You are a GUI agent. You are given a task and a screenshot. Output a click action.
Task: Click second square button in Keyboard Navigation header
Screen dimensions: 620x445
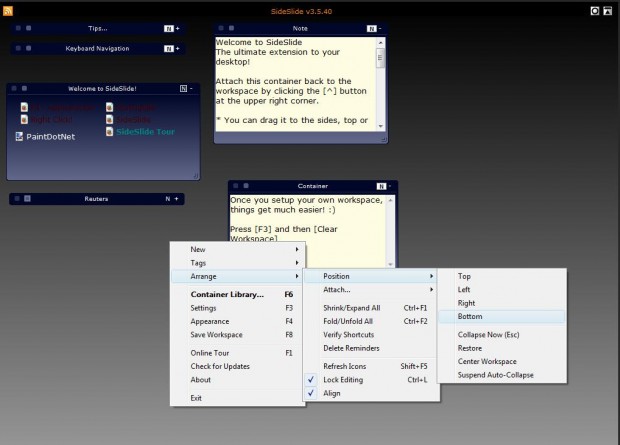[28, 48]
